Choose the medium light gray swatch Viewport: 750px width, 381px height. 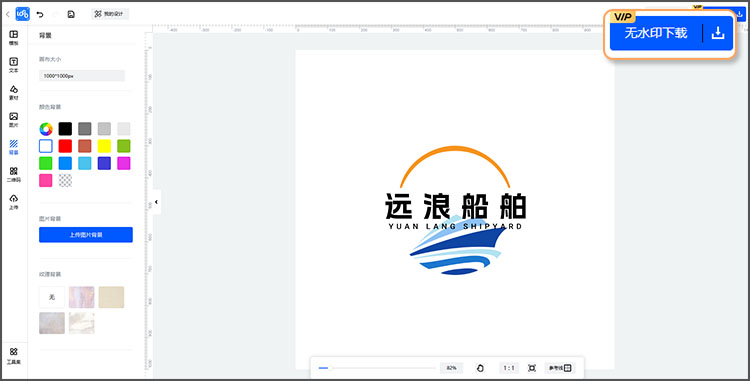(104, 129)
